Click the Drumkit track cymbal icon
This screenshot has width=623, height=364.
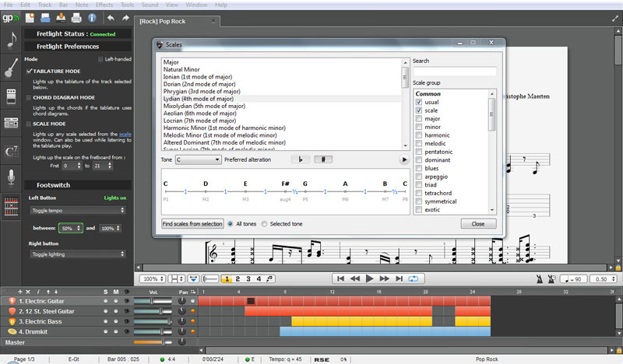coord(12,331)
